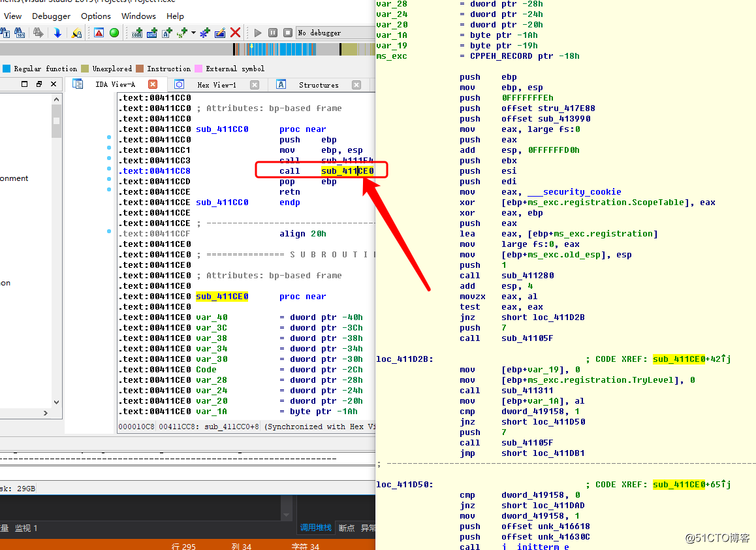The height and width of the screenshot is (550, 756).
Task: Click the text search binoculars icon
Action: coord(5,33)
